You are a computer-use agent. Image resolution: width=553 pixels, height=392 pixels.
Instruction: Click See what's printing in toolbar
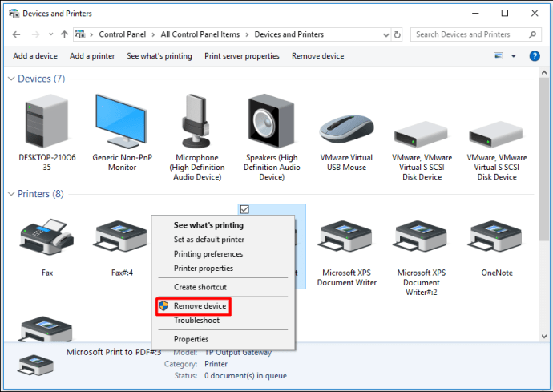click(159, 56)
